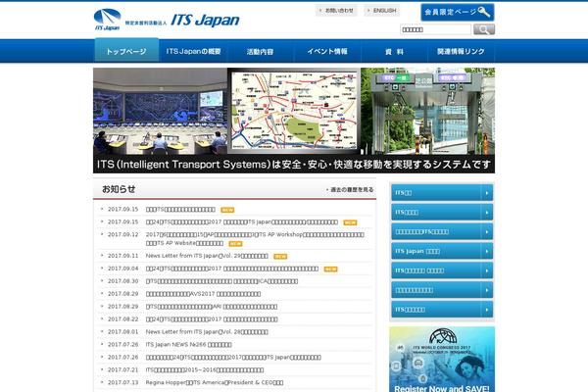The image size is (588, 392).
Task: Focus the site search input field
Action: (435, 29)
